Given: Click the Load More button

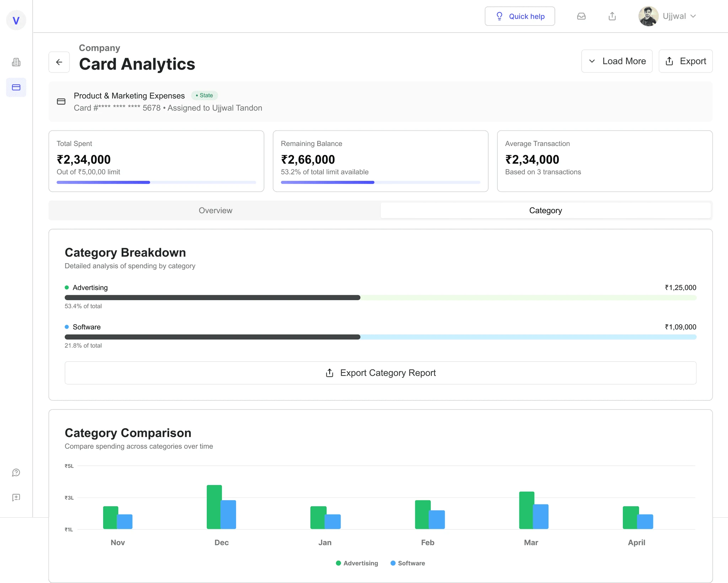Looking at the screenshot, I should tap(617, 61).
